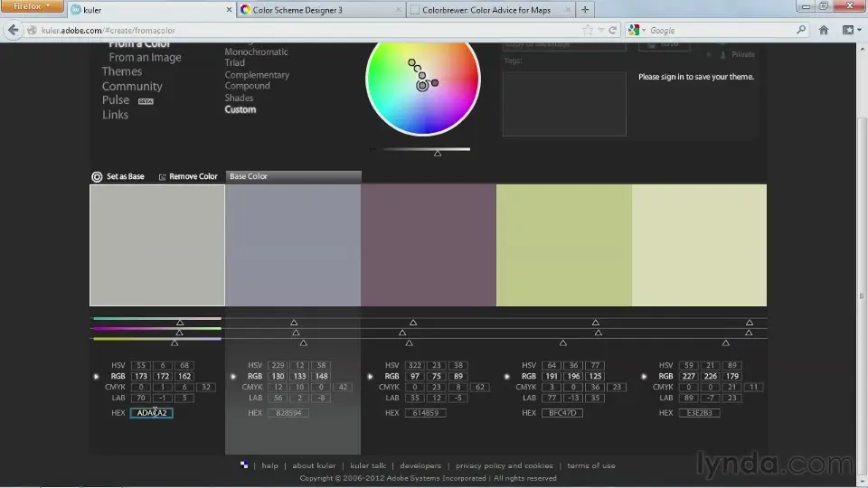Click the first swatch's green channel slider handle
Viewport: 868px width, 488px height.
[x=179, y=333]
